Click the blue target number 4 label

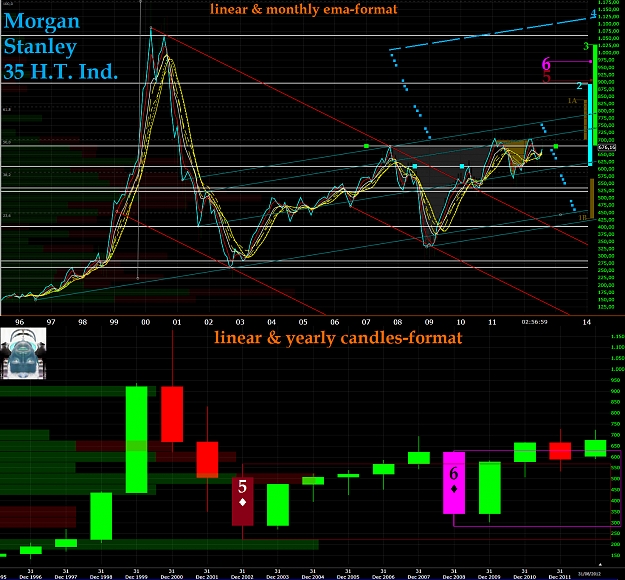pos(593,14)
